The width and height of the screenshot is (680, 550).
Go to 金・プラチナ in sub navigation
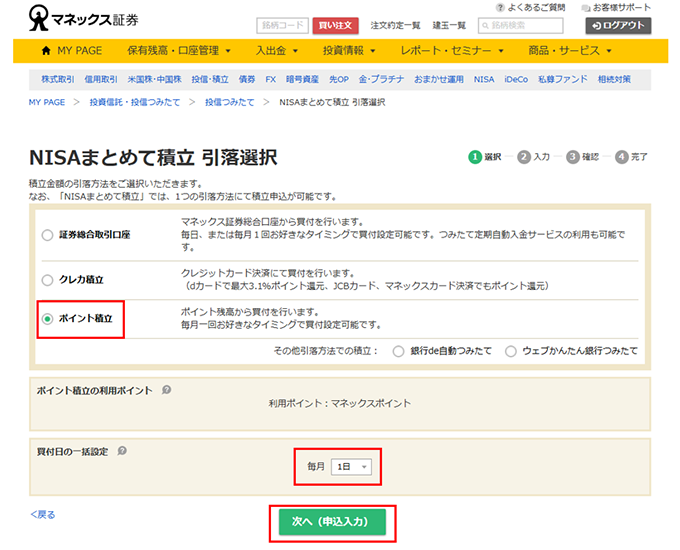click(x=381, y=79)
